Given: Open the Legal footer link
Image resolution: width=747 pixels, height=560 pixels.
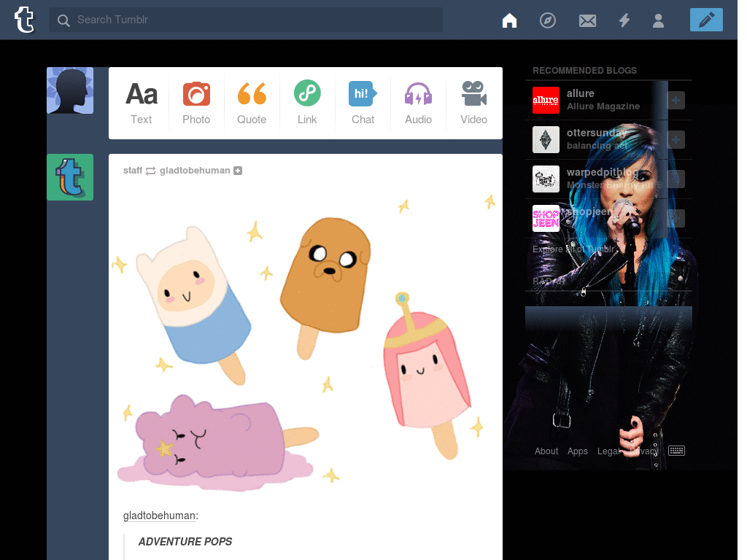Looking at the screenshot, I should pos(608,451).
